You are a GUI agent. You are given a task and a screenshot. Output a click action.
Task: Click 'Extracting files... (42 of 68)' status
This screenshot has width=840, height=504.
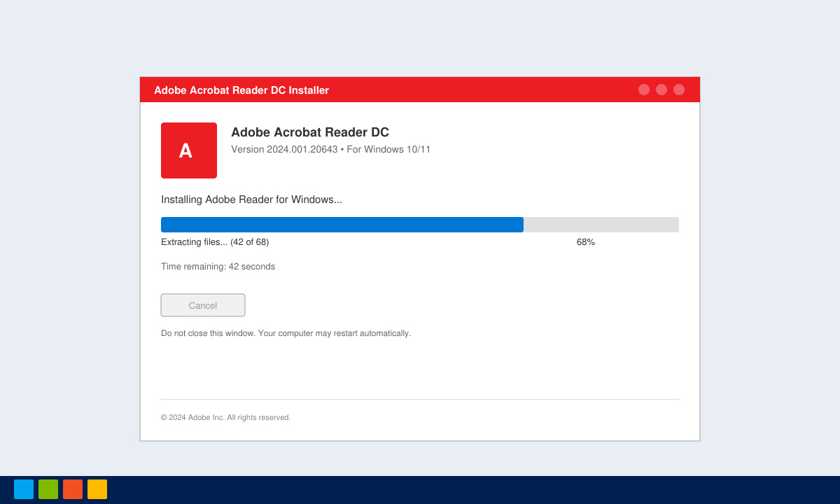click(x=215, y=242)
